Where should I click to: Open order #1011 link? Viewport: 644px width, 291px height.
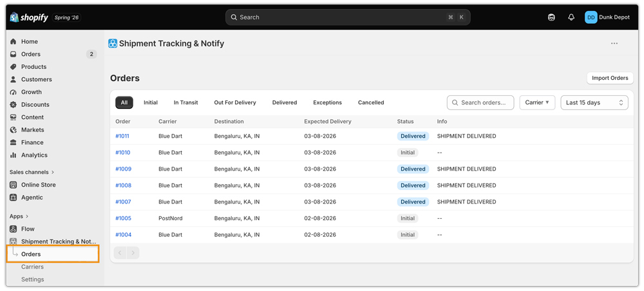(x=122, y=136)
